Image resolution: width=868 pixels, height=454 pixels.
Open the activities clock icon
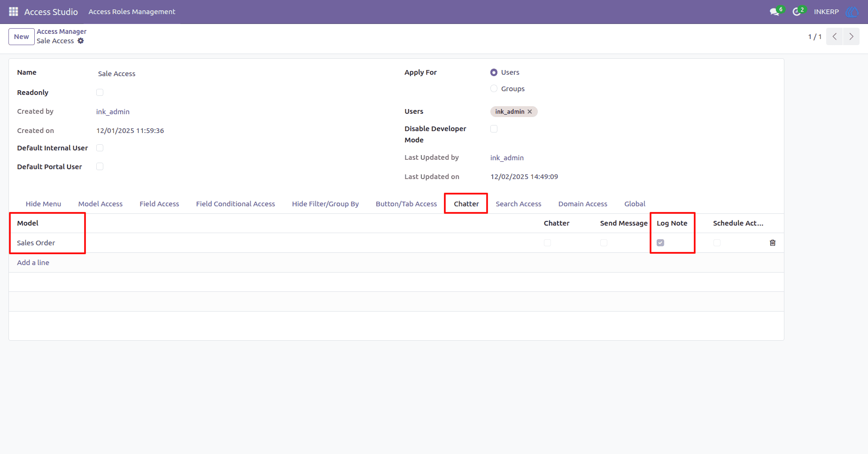click(797, 12)
